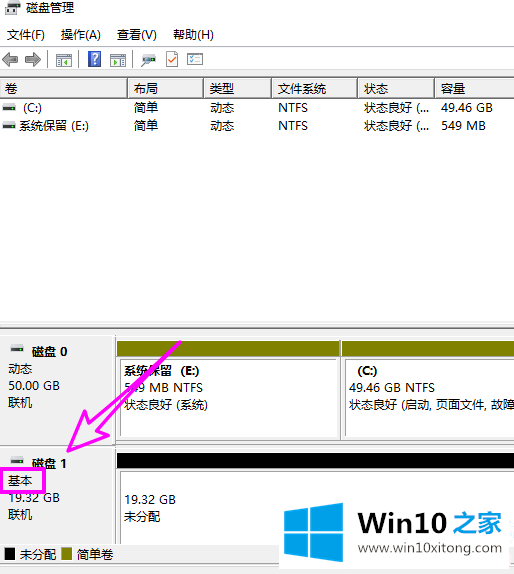Click 联机 status under 磁盘 0
Image resolution: width=514 pixels, height=574 pixels.
pos(20,403)
